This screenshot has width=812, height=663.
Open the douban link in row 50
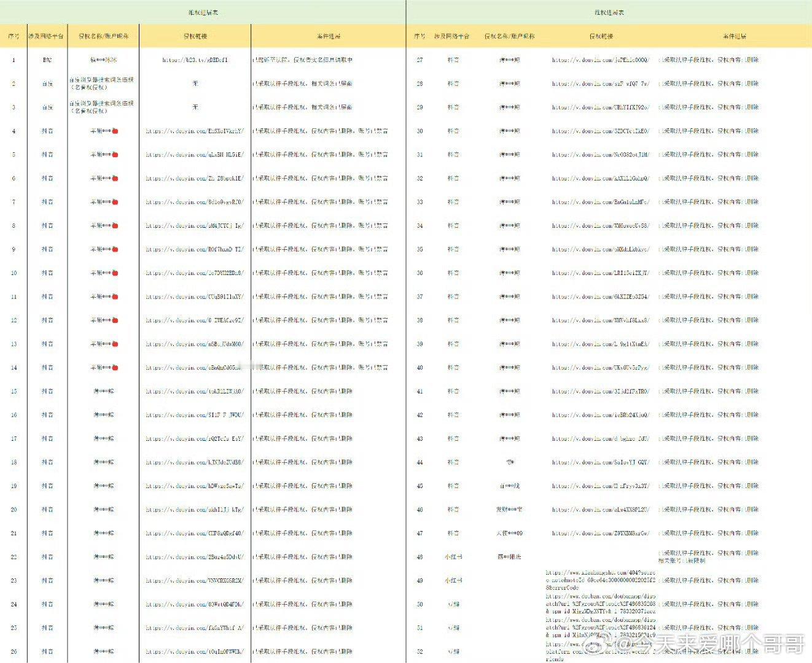(x=601, y=604)
